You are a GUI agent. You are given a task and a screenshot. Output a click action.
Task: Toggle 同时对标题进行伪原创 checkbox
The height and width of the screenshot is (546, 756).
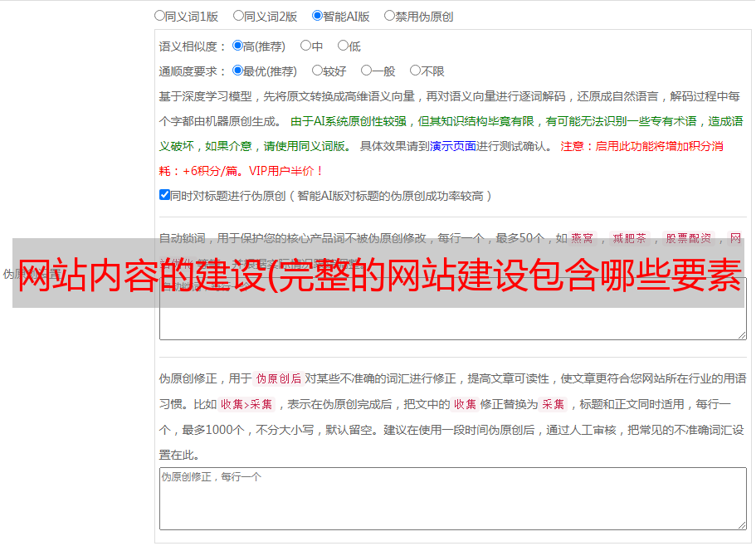pyautogui.click(x=164, y=195)
